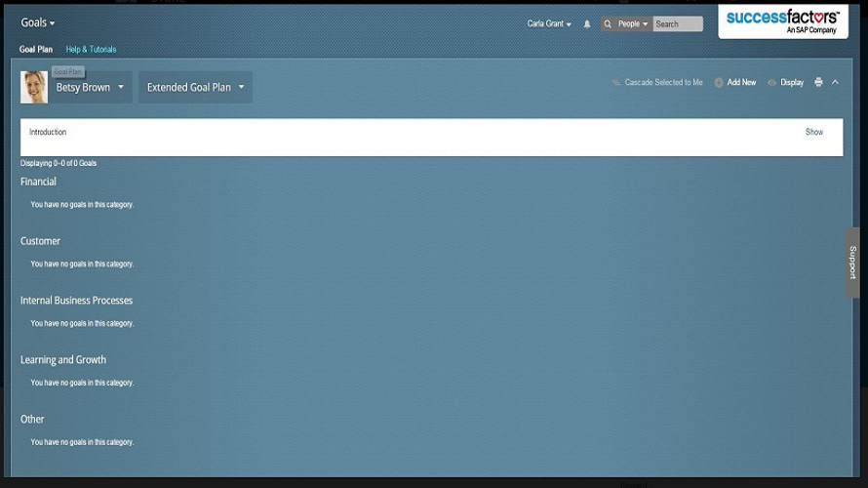Click the SuccessFactors logo
The height and width of the screenshot is (488, 868).
click(782, 20)
